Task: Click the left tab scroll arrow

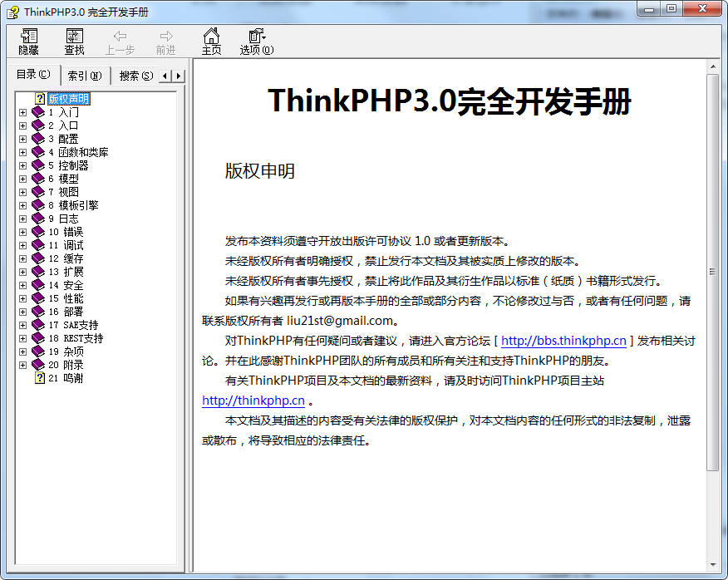Action: tap(165, 75)
